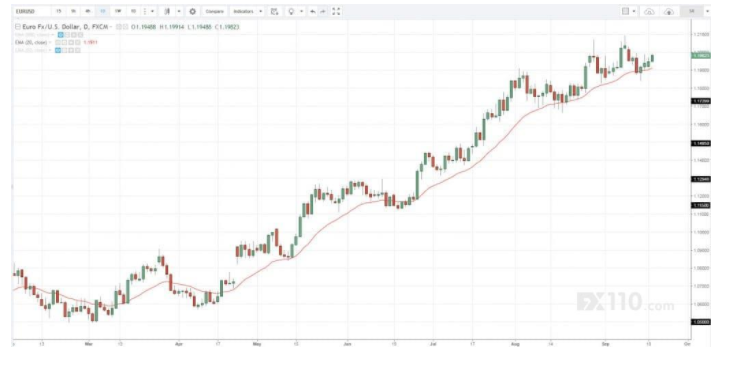Expand the chart style dropdown arrow
This screenshot has width=752, height=366.
coord(179,11)
